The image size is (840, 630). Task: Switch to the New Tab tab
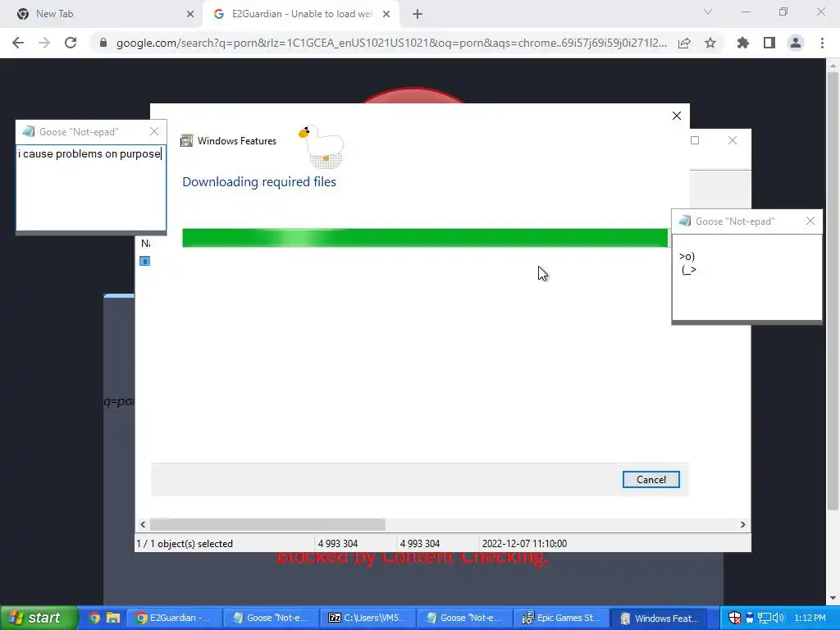pos(102,14)
